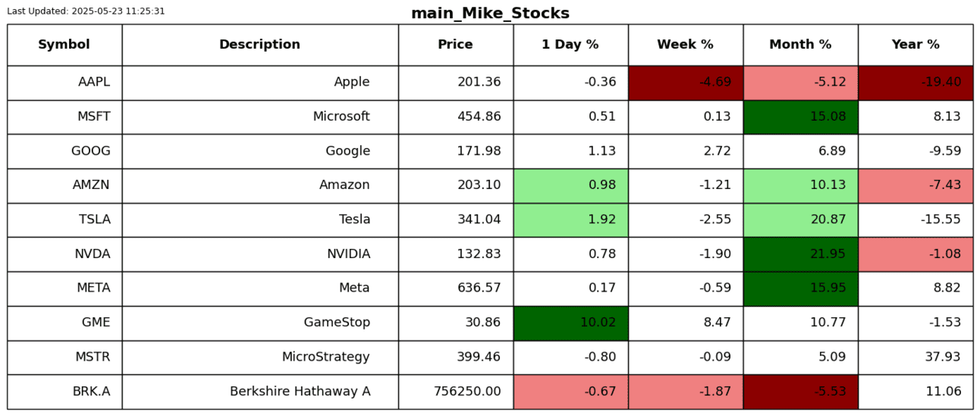980x416 pixels.
Task: Click the Symbol column header
Action: tap(64, 45)
